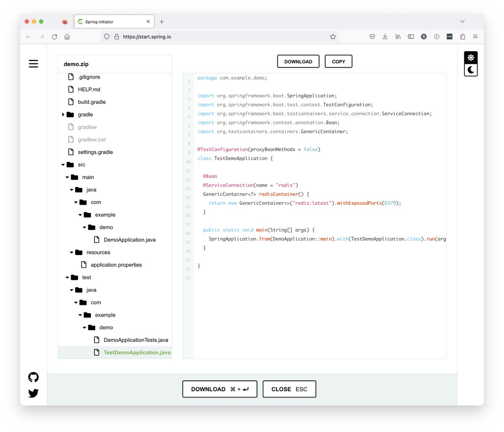Open a new browser tab

point(162,21)
